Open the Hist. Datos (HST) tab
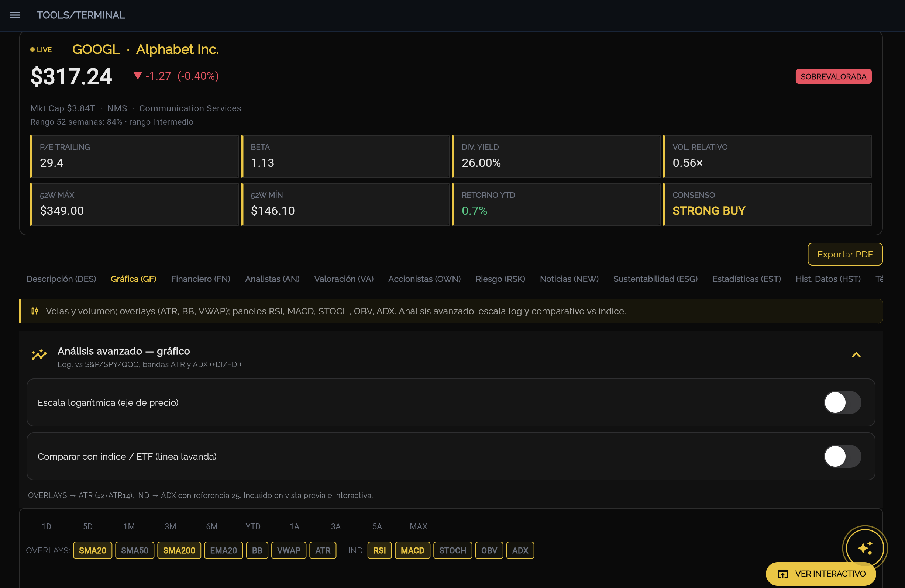 click(x=828, y=279)
